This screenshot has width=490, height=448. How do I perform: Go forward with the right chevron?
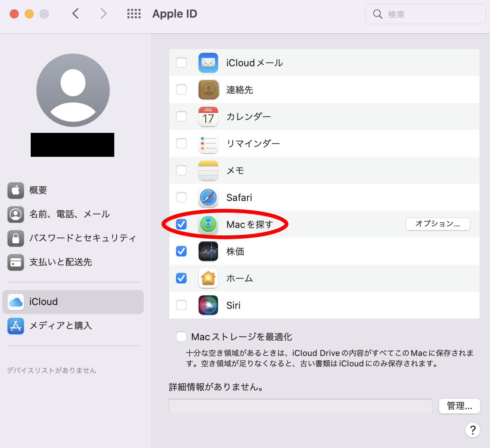coord(104,14)
